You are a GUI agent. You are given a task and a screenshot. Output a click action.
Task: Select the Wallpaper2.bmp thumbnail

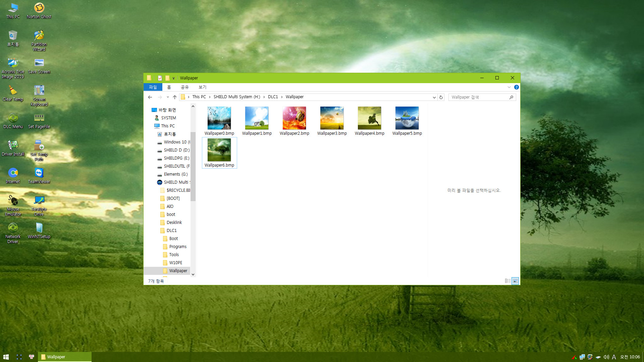[294, 121]
